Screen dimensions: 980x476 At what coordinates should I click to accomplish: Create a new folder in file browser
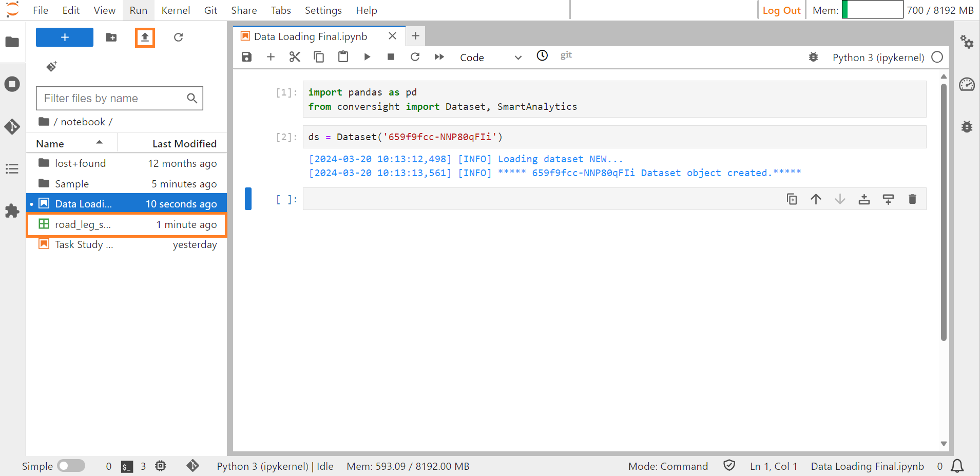111,37
